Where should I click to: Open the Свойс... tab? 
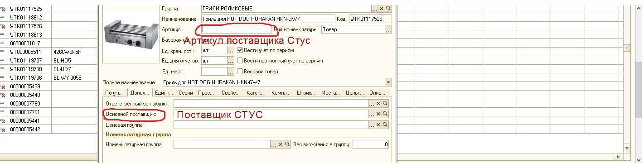231,93
